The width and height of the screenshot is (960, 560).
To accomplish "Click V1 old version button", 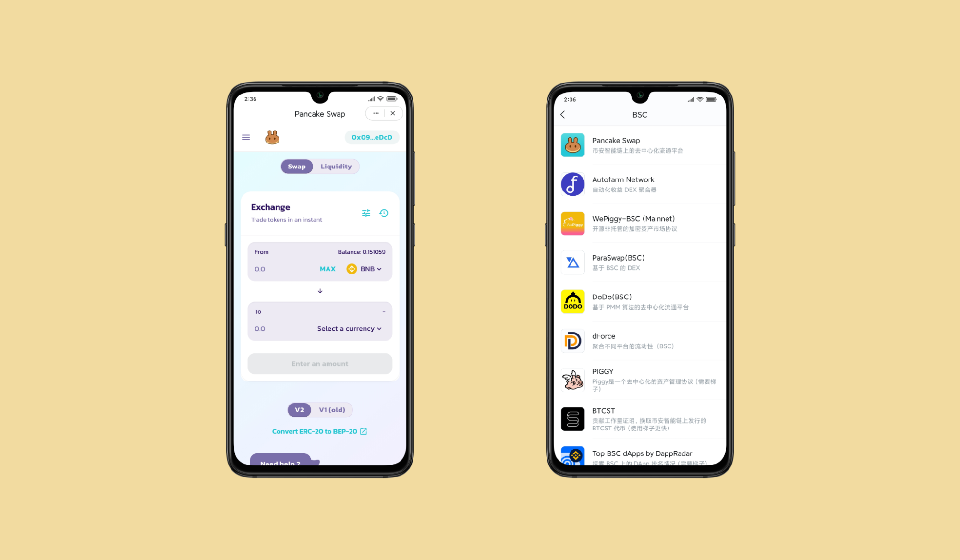I will tap(332, 409).
